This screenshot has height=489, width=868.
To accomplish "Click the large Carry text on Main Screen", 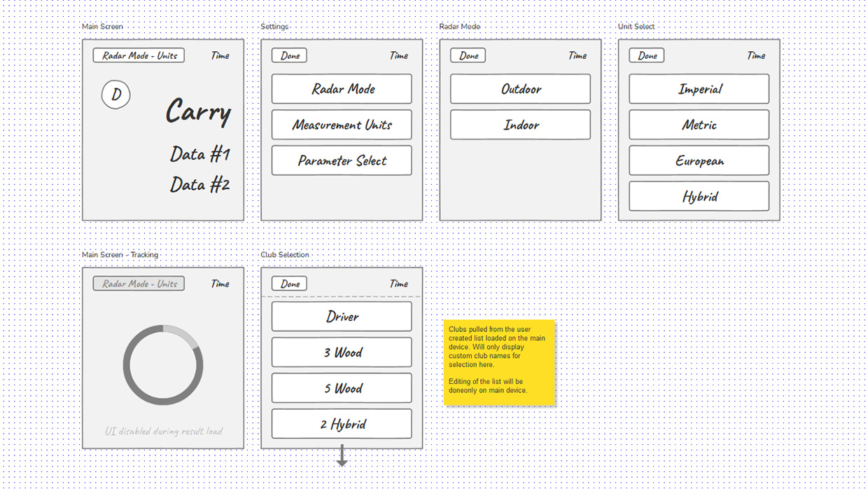I will (x=198, y=113).
